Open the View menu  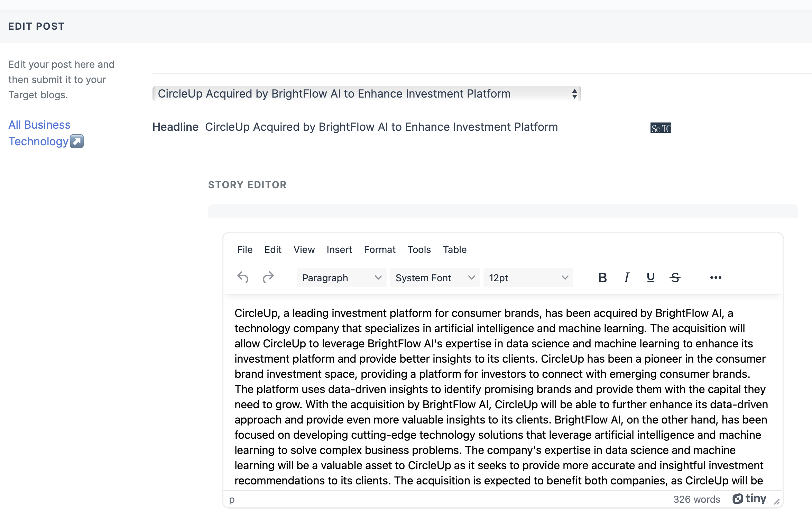(304, 249)
